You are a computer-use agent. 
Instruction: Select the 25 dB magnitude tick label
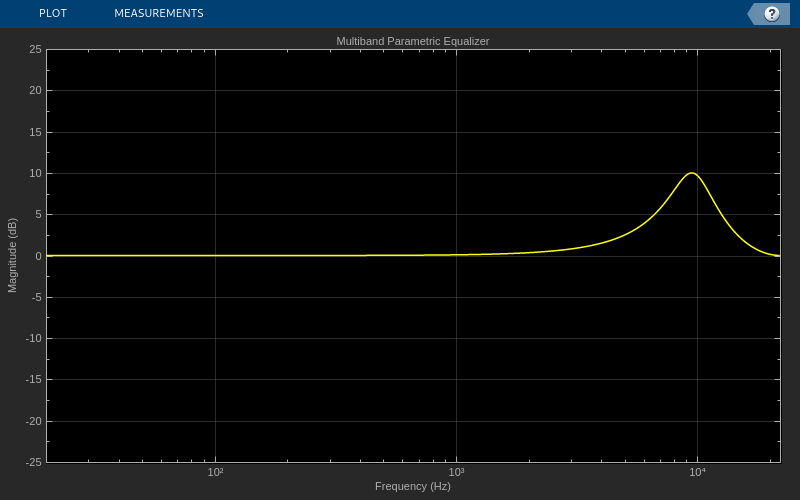35,49
